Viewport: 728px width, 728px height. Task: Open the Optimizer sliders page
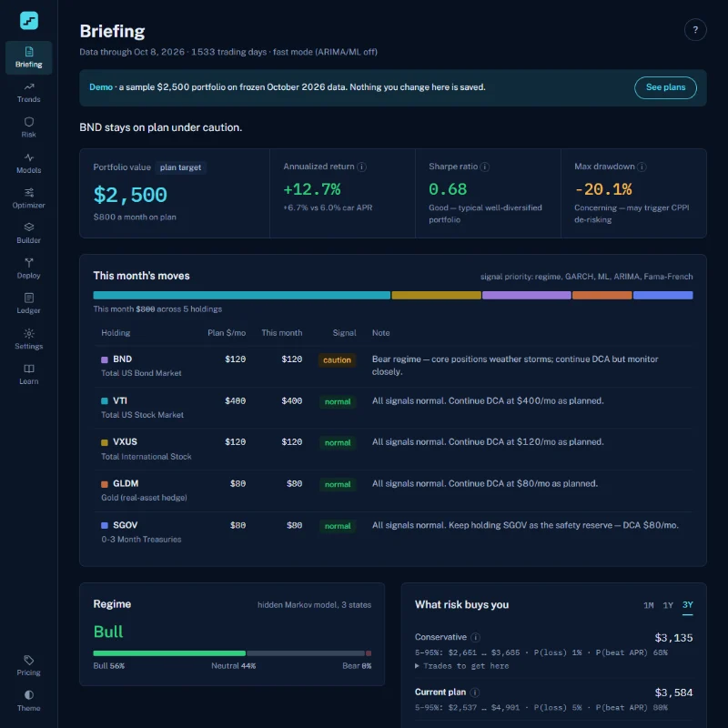(29, 198)
